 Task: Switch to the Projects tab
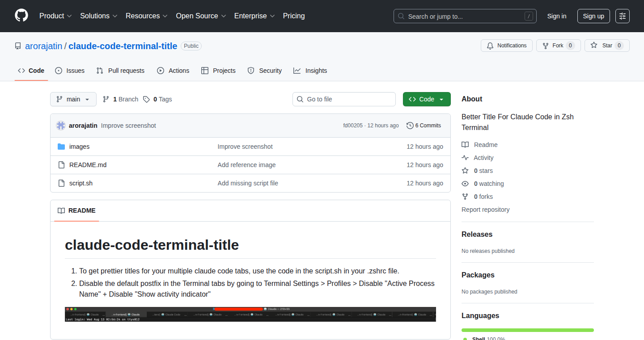click(218, 71)
